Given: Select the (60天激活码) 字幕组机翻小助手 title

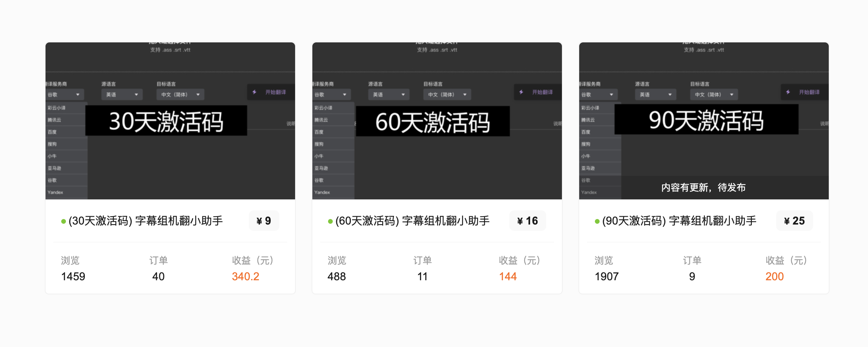Looking at the screenshot, I should coord(412,221).
